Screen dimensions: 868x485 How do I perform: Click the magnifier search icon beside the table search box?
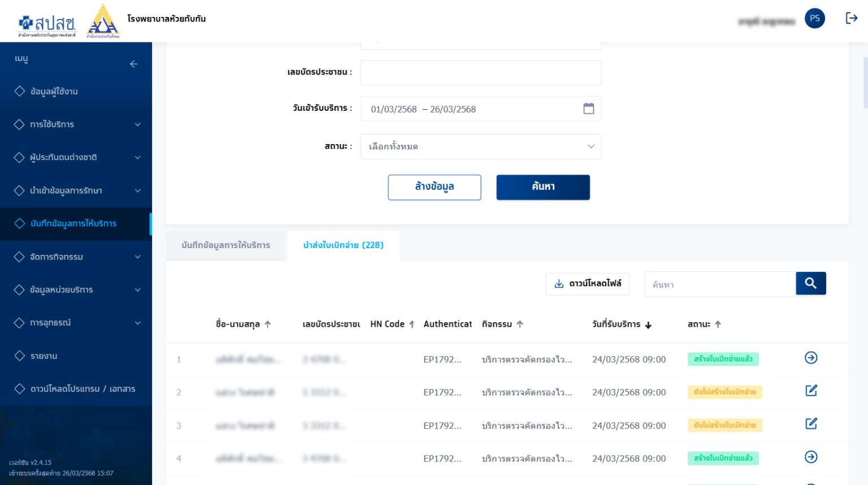click(x=810, y=283)
